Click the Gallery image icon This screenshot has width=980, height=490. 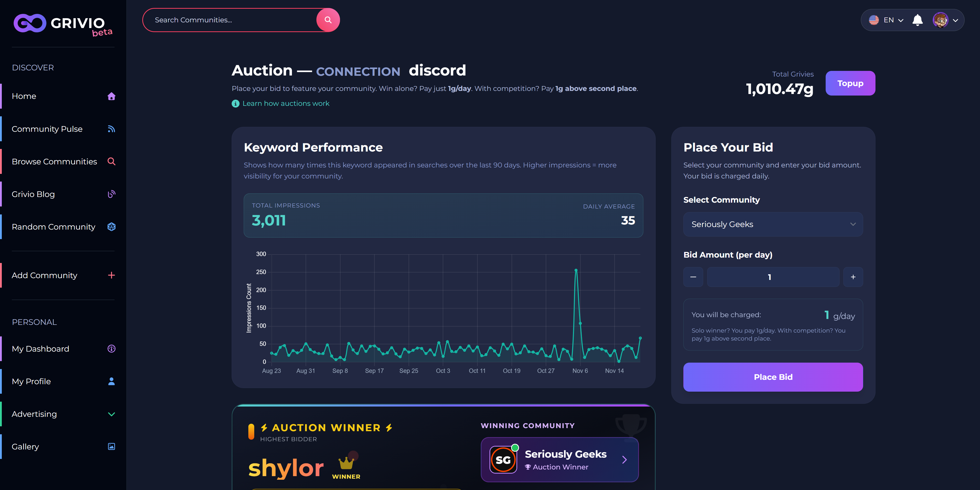(x=111, y=446)
